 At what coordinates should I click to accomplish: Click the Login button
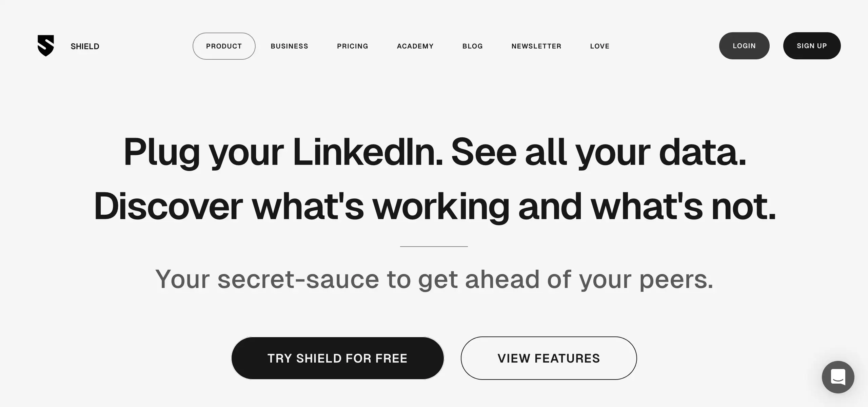tap(744, 46)
